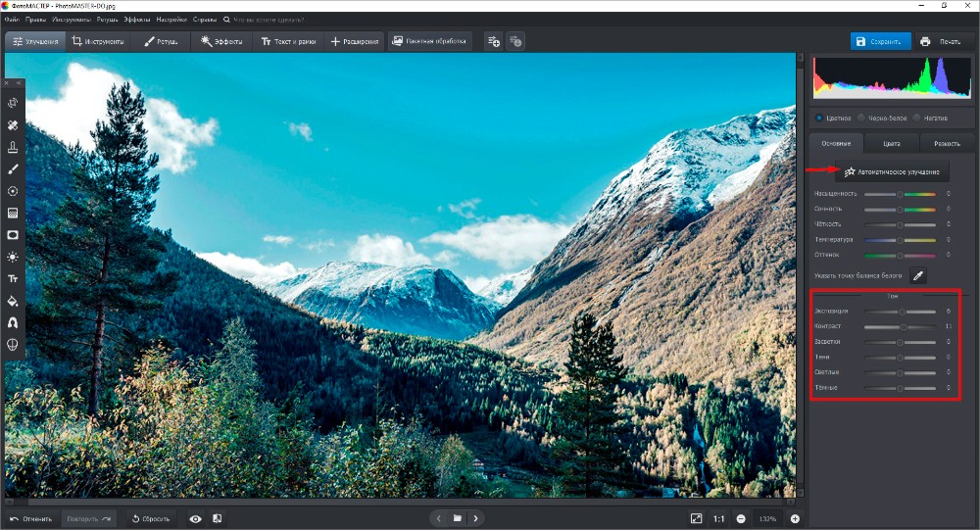This screenshot has height=530, width=980.
Task: Click the Экспозиция slider handle
Action: [x=902, y=312]
